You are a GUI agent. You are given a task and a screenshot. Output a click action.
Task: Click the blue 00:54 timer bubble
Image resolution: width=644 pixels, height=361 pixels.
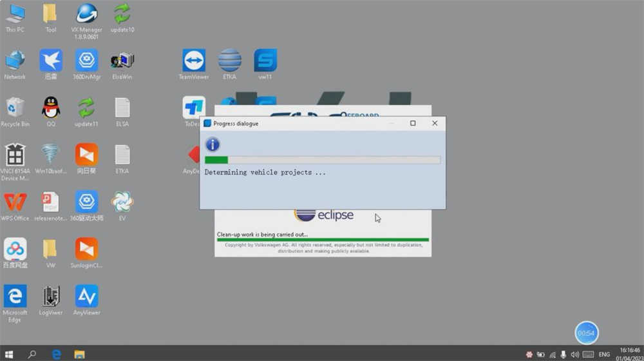tap(586, 333)
